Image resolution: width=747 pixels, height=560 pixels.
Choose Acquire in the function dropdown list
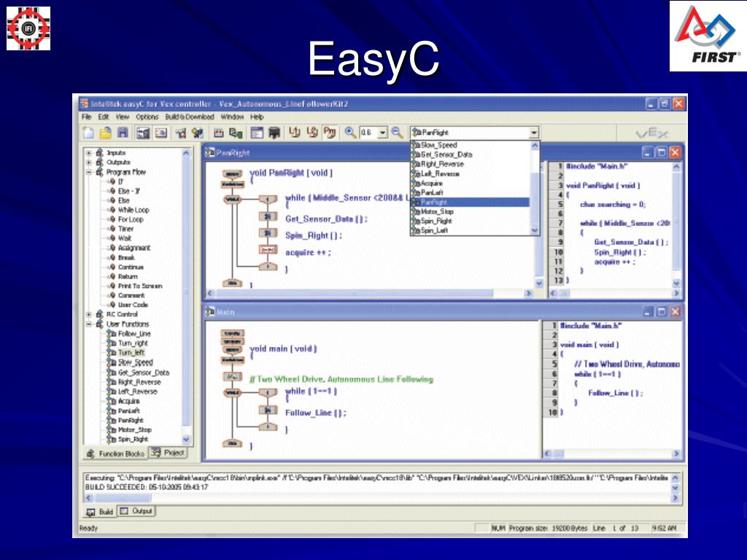(431, 183)
